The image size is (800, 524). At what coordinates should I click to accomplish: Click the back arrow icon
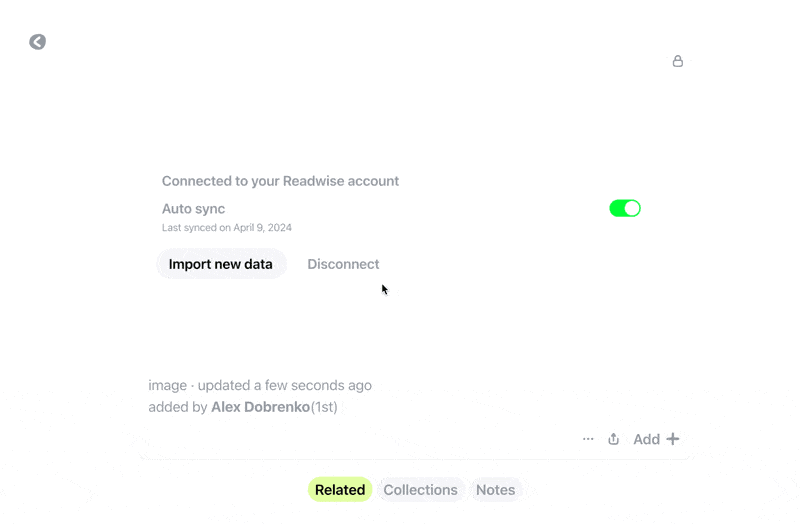[38, 42]
